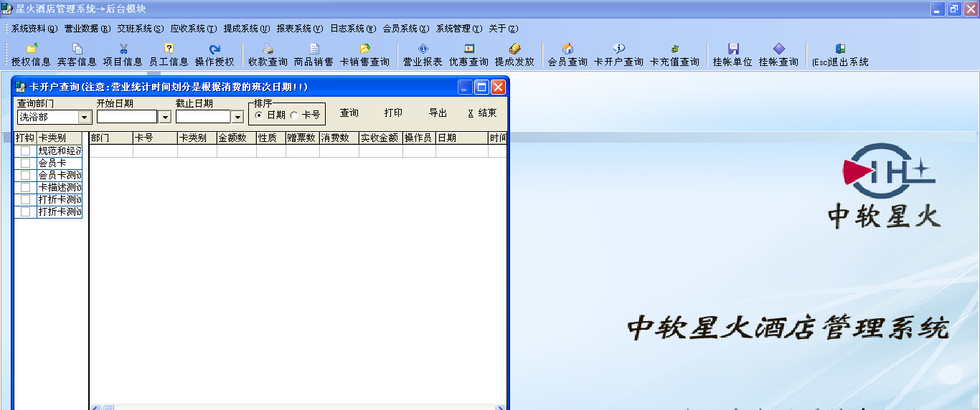The image size is (980, 410).
Task: Open the 开始日期 date dropdown arrow
Action: [164, 117]
